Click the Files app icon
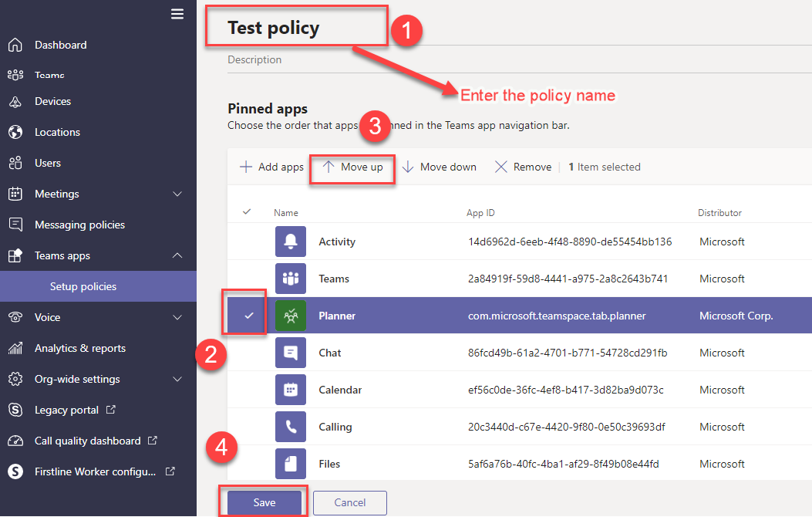This screenshot has height=517, width=812. click(291, 464)
